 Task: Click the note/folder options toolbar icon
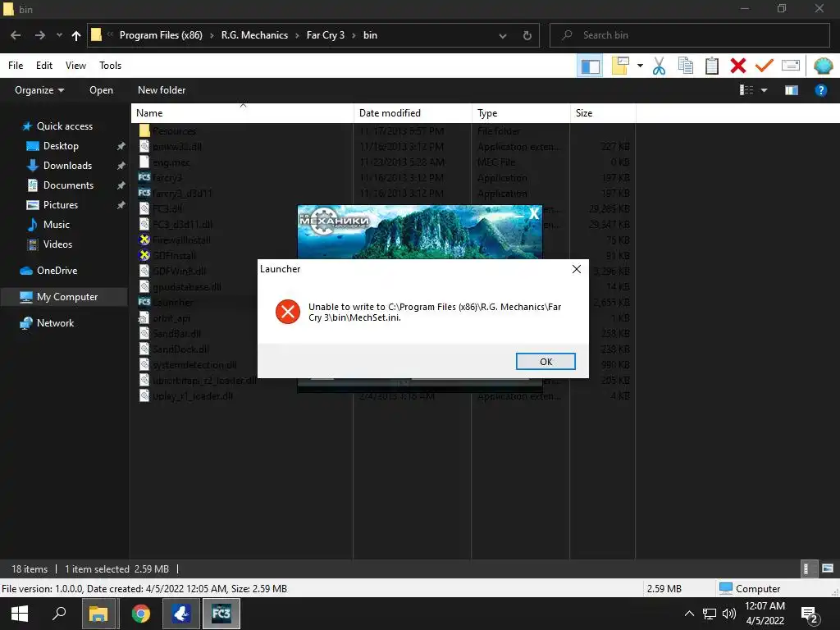[x=620, y=66]
